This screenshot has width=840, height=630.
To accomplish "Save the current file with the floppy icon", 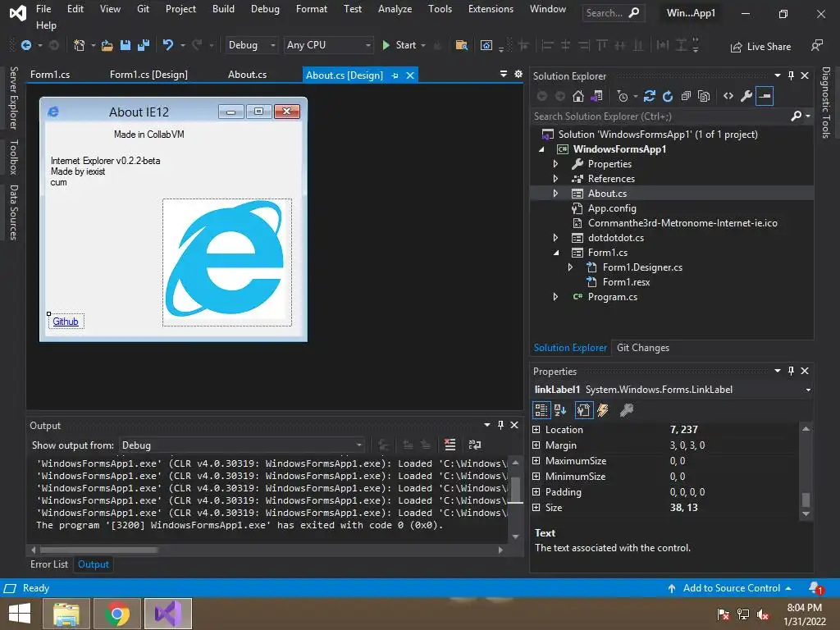I will click(x=126, y=46).
